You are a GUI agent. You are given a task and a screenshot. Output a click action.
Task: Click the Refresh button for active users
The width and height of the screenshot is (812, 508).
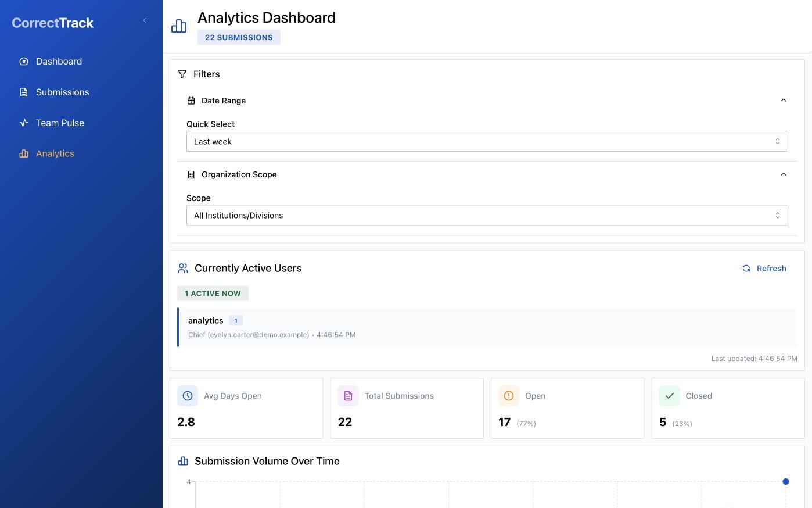tap(764, 269)
